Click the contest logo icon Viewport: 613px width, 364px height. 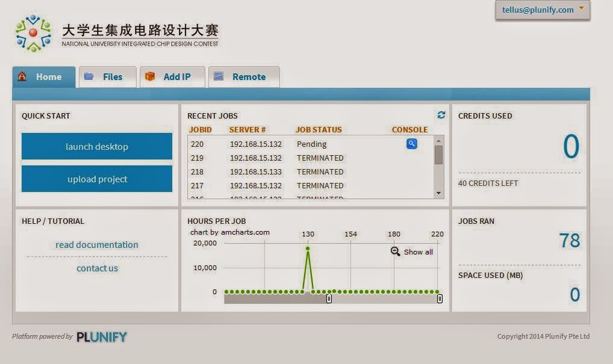pyautogui.click(x=33, y=33)
